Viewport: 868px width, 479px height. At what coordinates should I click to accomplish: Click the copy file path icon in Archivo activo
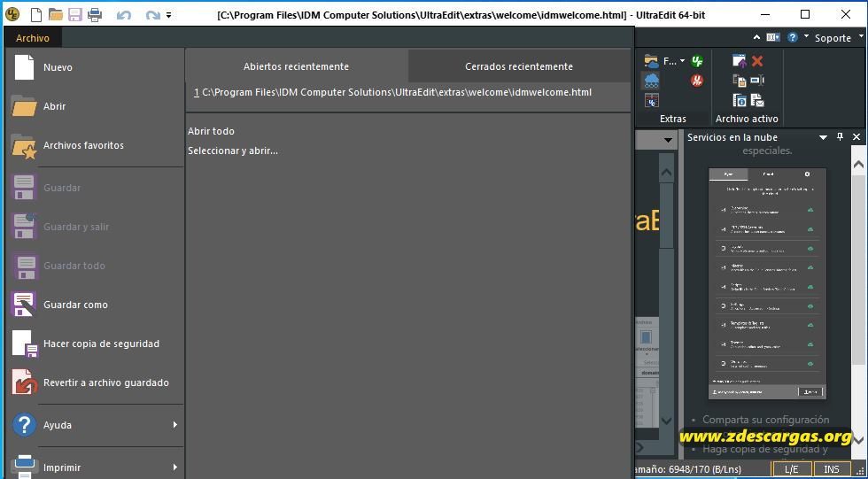pyautogui.click(x=740, y=81)
